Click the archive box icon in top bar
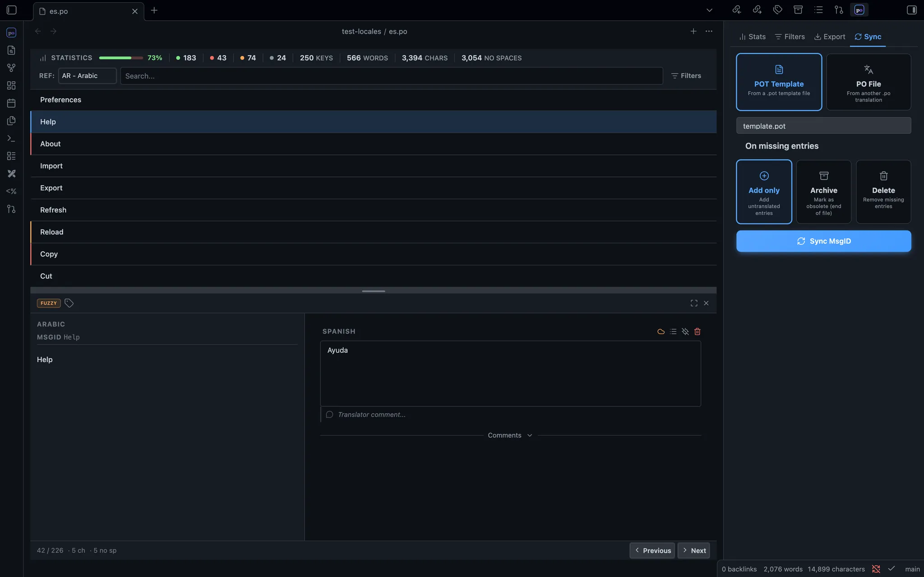 (x=798, y=10)
